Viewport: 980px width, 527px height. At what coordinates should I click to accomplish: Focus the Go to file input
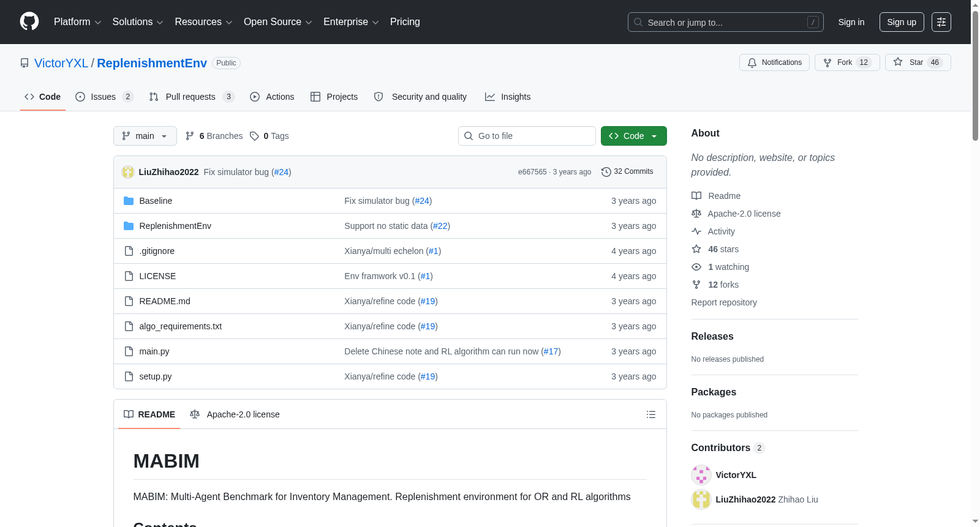coord(527,136)
